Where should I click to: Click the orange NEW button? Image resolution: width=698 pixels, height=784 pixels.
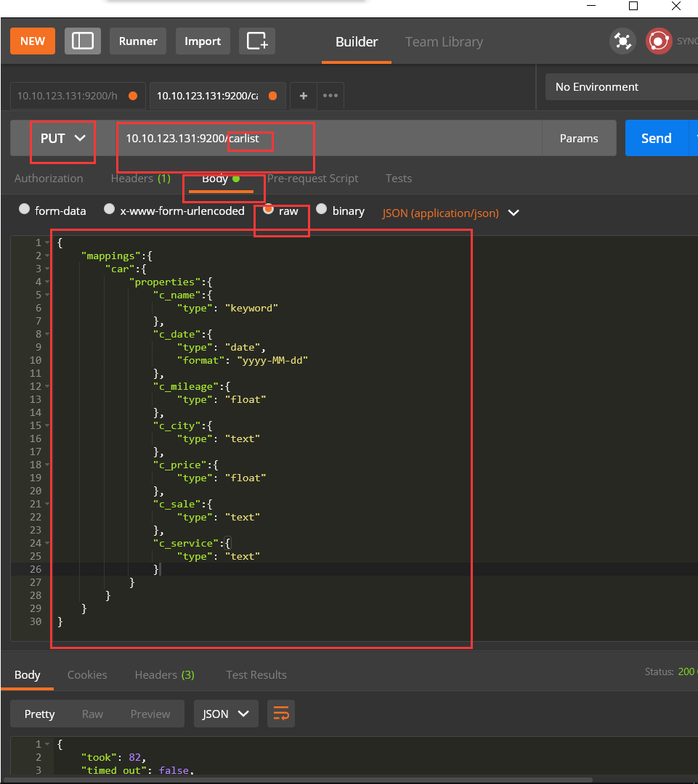coord(33,41)
